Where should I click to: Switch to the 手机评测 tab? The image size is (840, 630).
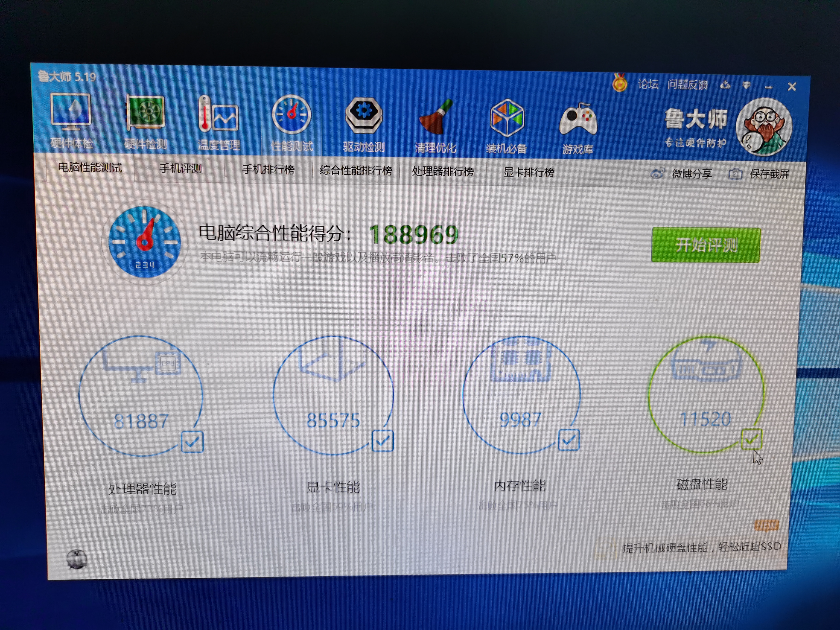[181, 169]
